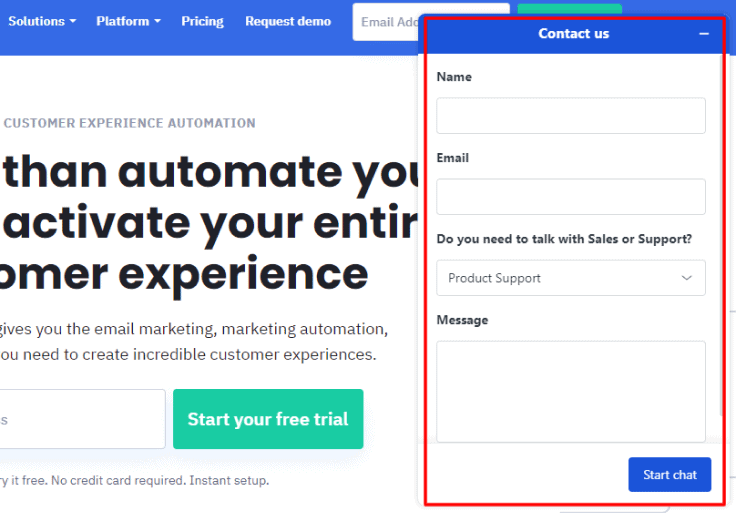Click the 'Message' field label

(462, 320)
